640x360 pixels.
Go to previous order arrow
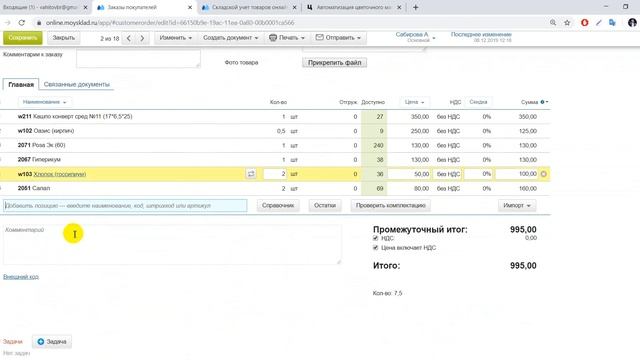click(129, 38)
